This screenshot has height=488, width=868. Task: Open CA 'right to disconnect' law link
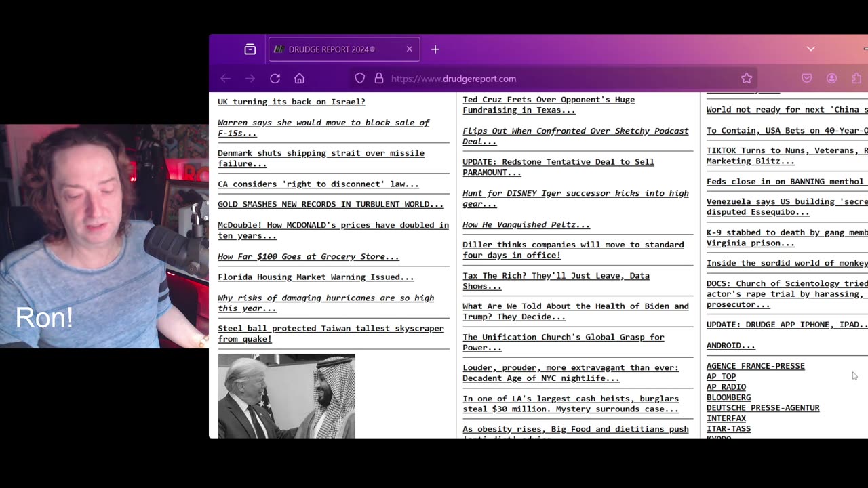pyautogui.click(x=318, y=184)
